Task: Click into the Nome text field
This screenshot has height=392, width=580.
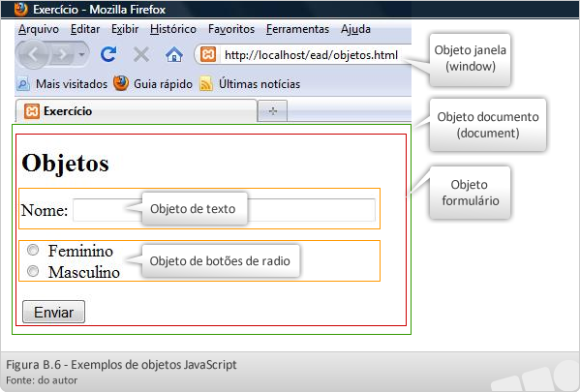Action: click(225, 210)
